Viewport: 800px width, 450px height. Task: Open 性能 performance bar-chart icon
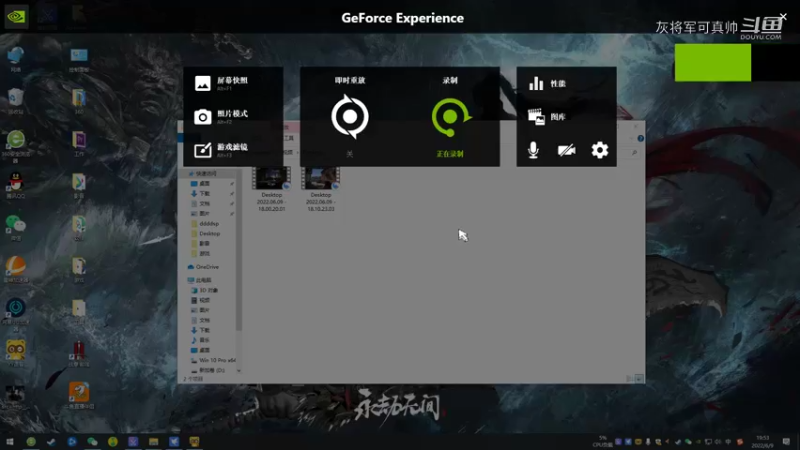[x=536, y=83]
